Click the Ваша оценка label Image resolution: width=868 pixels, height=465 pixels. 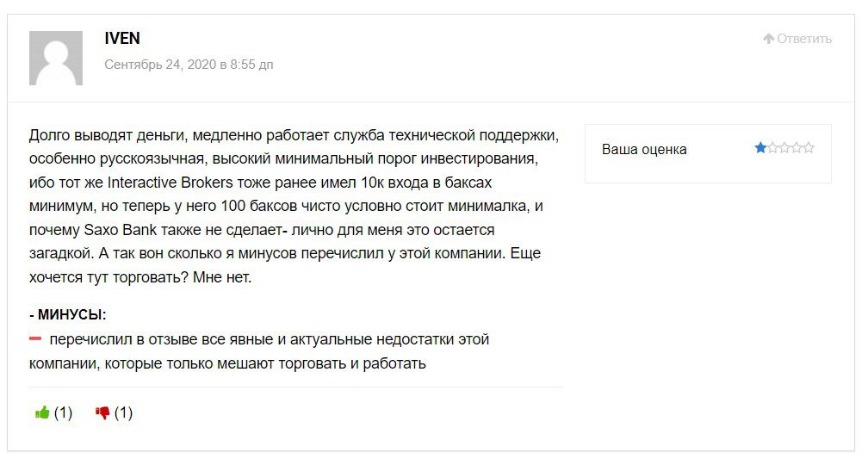click(644, 149)
